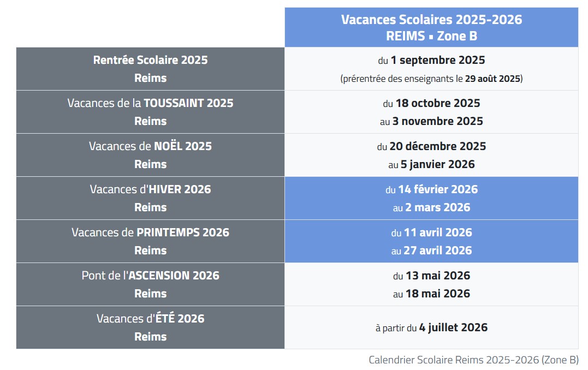
Task: Click the 20 décembre 2025 start date
Action: point(438,146)
